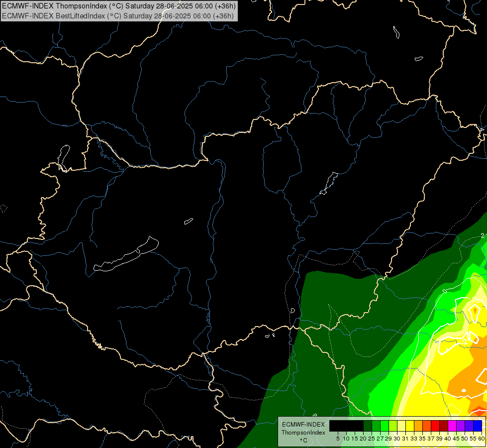Click the legend label 'ECMWF-INDEX'
Viewport: 487px width, 448px height.
pyautogui.click(x=303, y=425)
